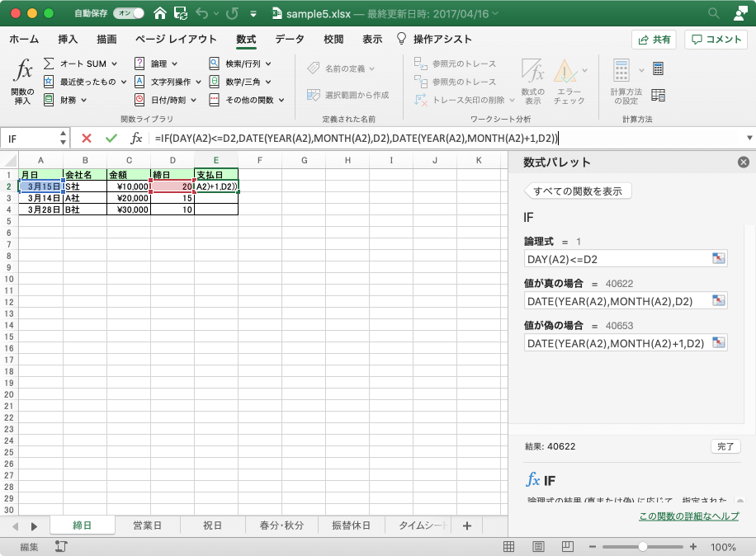Expand the formula bar with the arrow
Screen dimensions: 756x556
pyautogui.click(x=749, y=139)
